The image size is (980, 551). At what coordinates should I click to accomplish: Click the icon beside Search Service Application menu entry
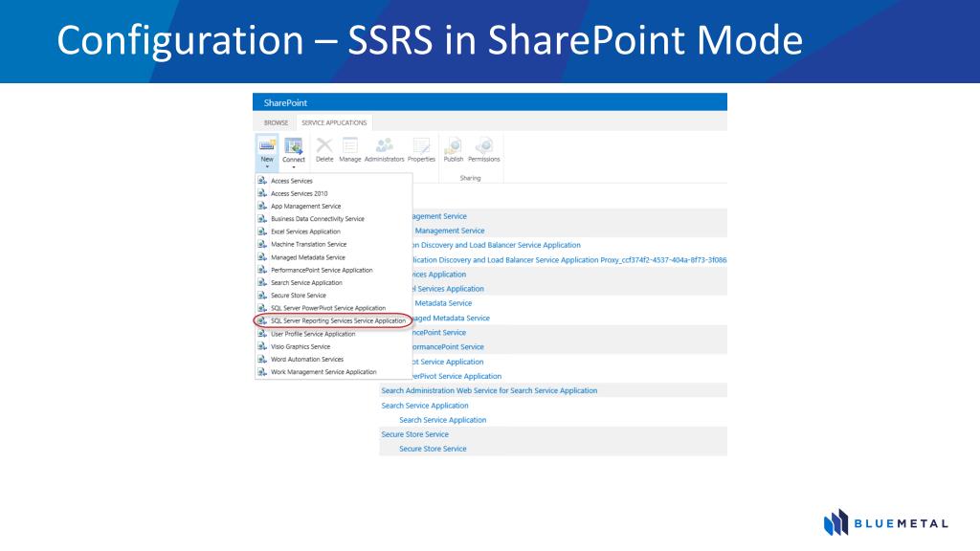[262, 282]
